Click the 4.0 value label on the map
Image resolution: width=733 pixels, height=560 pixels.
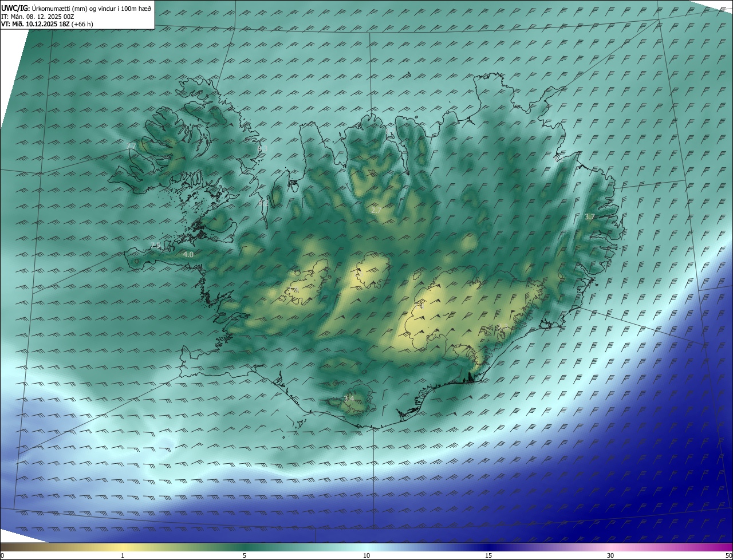[x=188, y=254]
